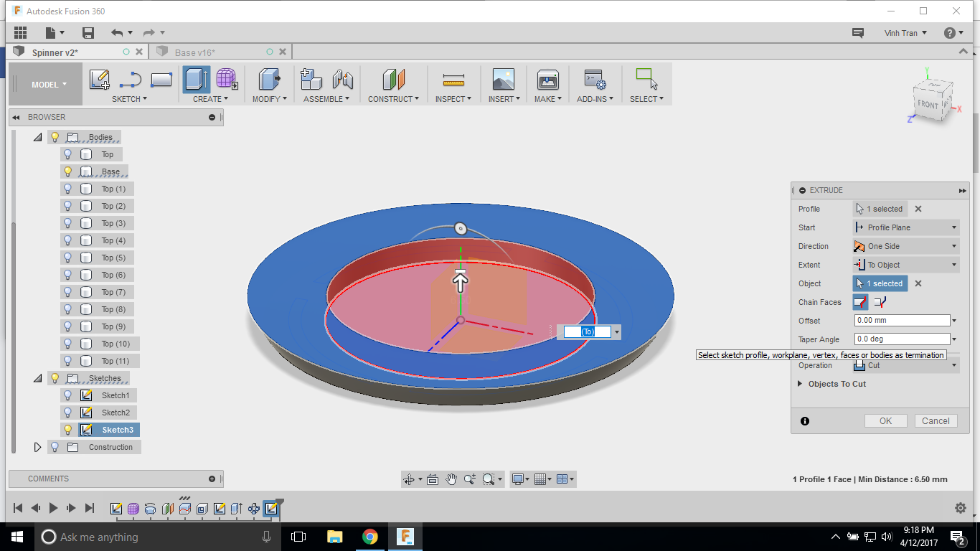Click the Joint assemble icon
This screenshot has width=980, height=551.
343,79
